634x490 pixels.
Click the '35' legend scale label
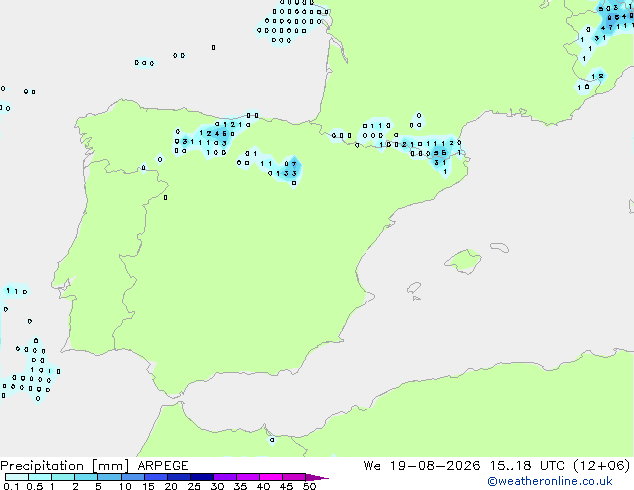[x=240, y=486]
